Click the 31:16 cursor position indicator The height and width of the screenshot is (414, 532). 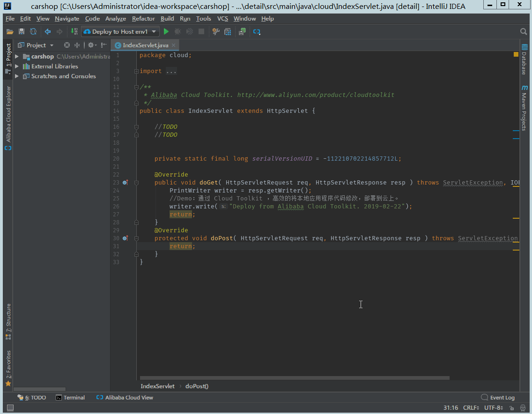coord(451,407)
